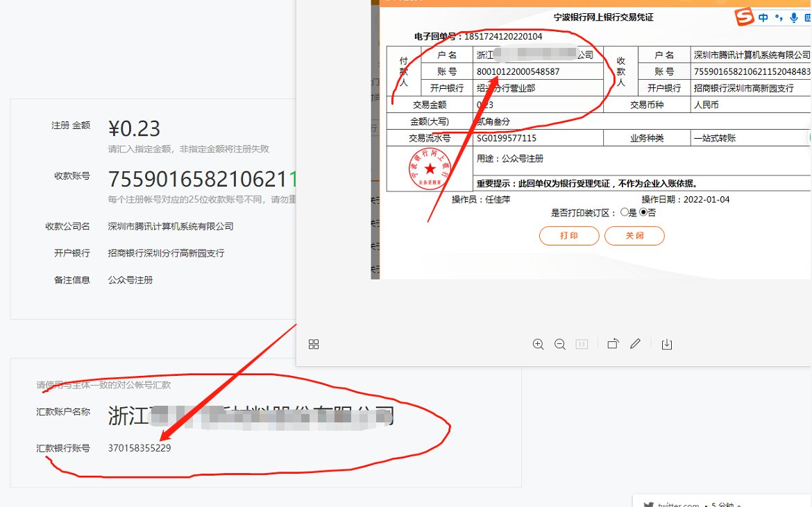Click the operator name 操作员：任佳萍
Viewport: 812px width, 507px height.
point(480,200)
